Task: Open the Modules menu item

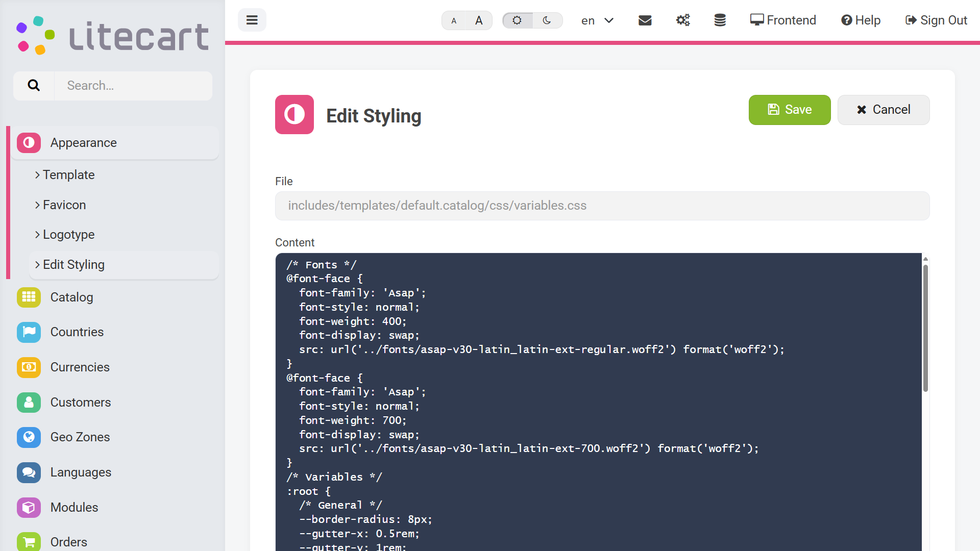Action: [115, 508]
